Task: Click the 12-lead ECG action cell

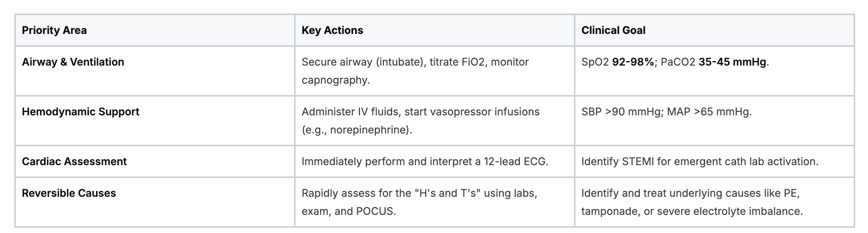Action: (425, 161)
